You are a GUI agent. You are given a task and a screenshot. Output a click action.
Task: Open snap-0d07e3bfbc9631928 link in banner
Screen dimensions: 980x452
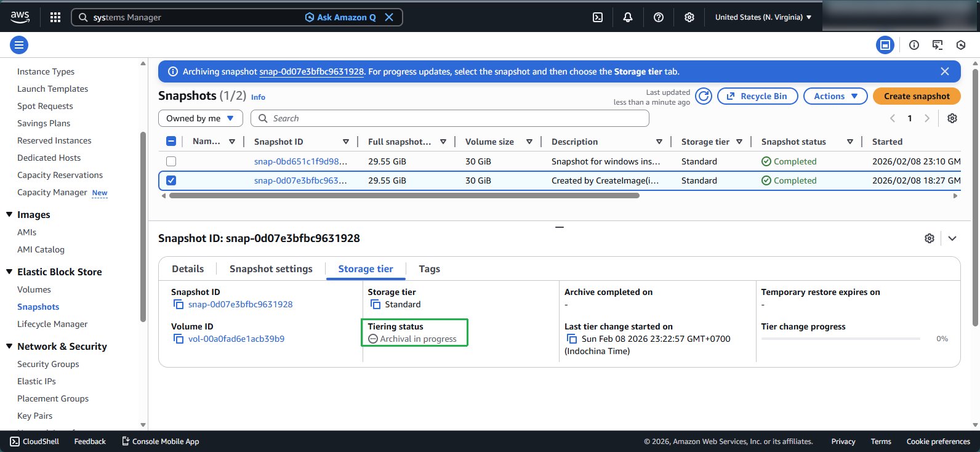[x=311, y=72]
